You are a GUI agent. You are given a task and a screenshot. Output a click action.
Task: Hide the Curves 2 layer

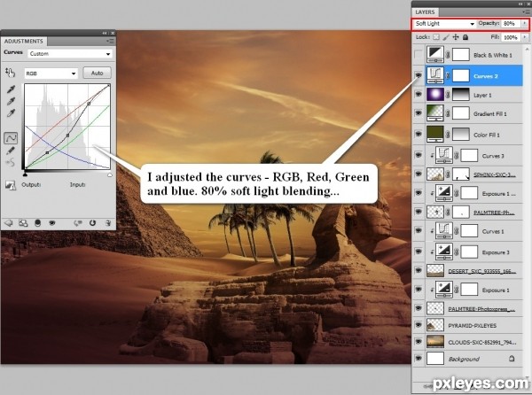(419, 75)
